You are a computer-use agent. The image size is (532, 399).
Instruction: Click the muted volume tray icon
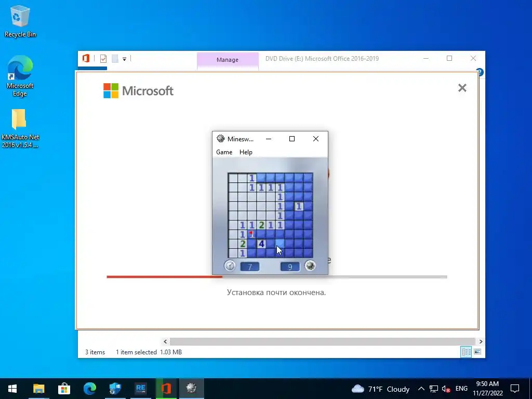pyautogui.click(x=446, y=389)
